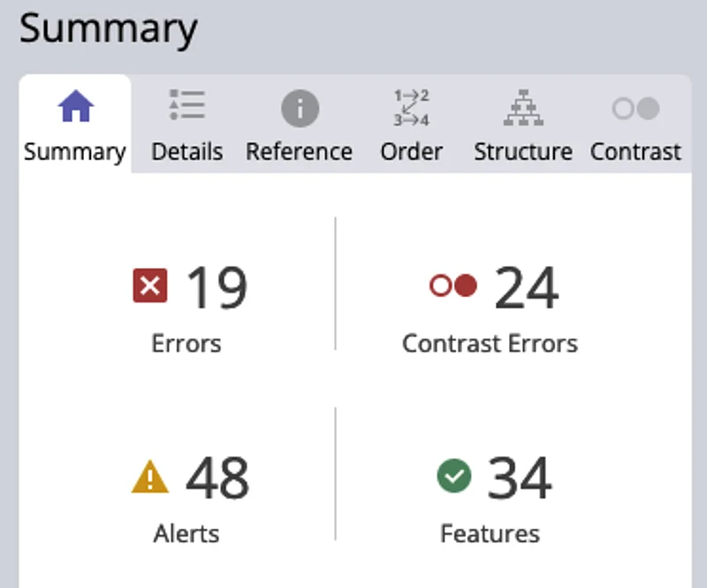Select the home icon on the Summary tab

pyautogui.click(x=74, y=105)
